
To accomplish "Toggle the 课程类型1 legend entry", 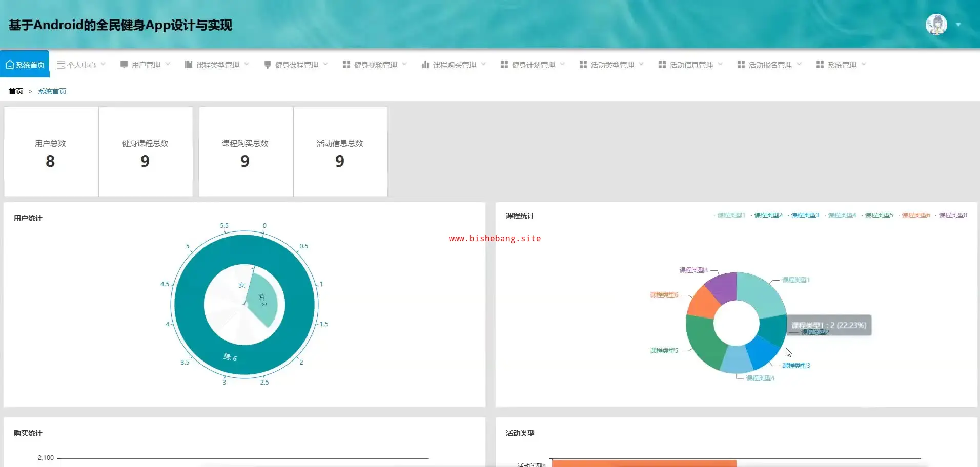I will [729, 215].
